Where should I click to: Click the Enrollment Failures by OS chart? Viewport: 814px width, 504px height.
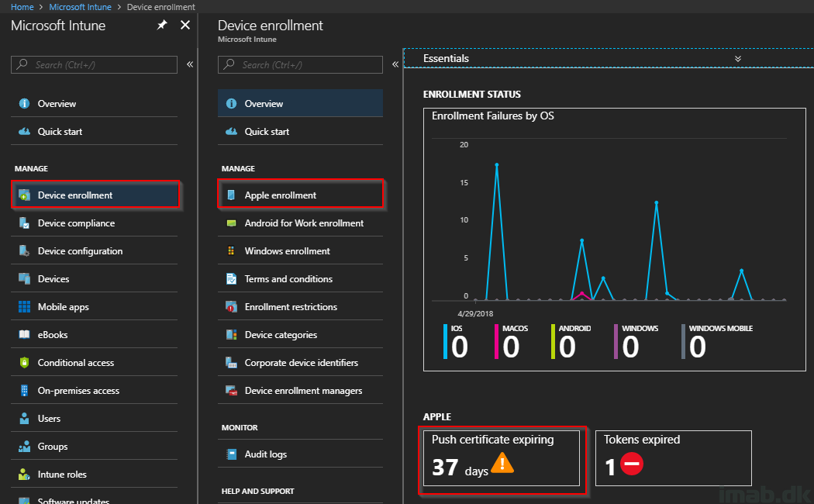click(x=615, y=240)
